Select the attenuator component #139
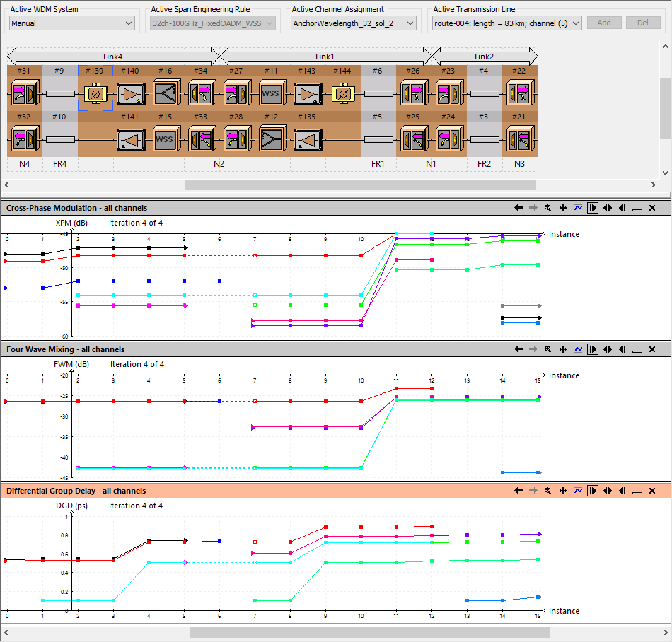Screen dimensions: 672x642 pyautogui.click(x=95, y=94)
